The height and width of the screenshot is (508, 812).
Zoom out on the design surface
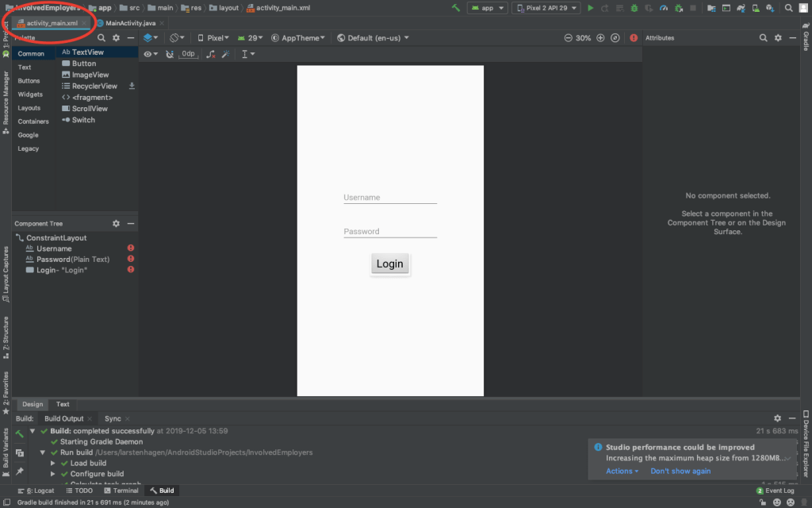click(x=568, y=38)
